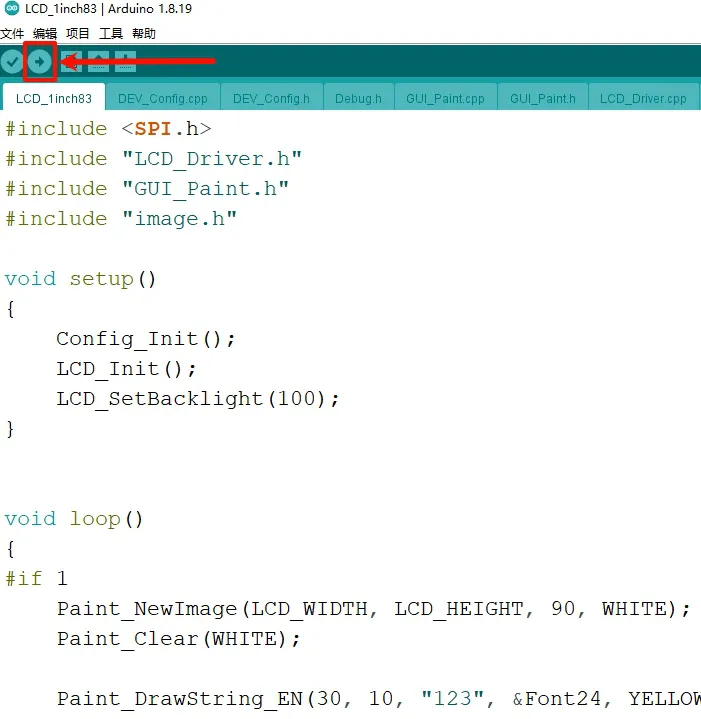701x719 pixels.
Task: Click the line #include <SPI.h>
Action: pos(109,129)
